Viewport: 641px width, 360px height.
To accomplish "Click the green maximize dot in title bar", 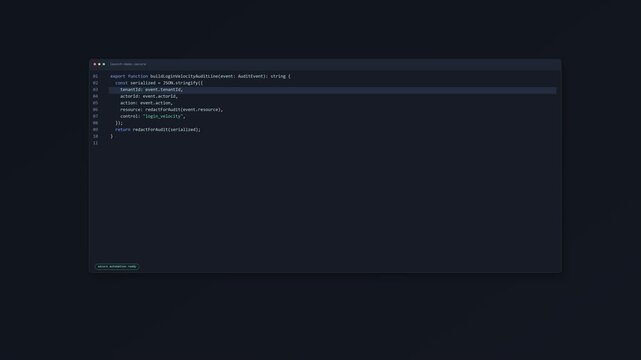I will pyautogui.click(x=104, y=64).
